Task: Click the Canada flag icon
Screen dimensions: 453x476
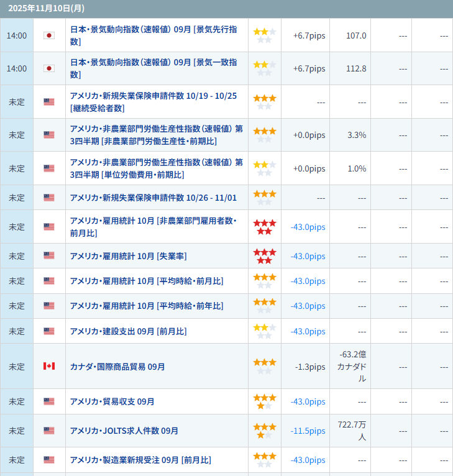Action: 49,366
